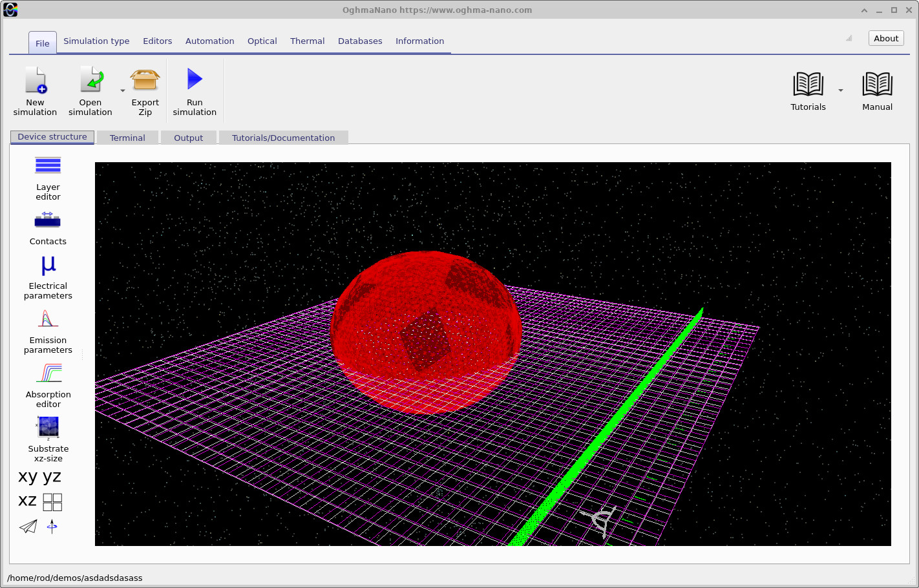Image resolution: width=919 pixels, height=588 pixels.
Task: Click the About button
Action: [886, 38]
